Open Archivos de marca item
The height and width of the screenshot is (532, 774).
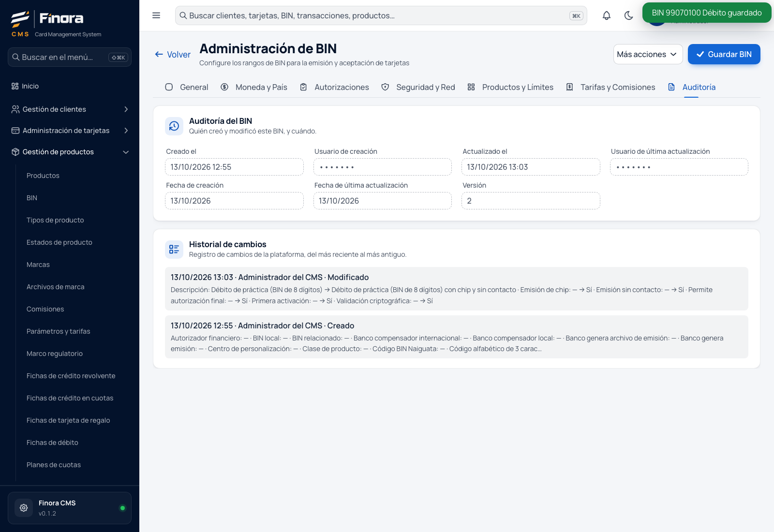click(56, 287)
